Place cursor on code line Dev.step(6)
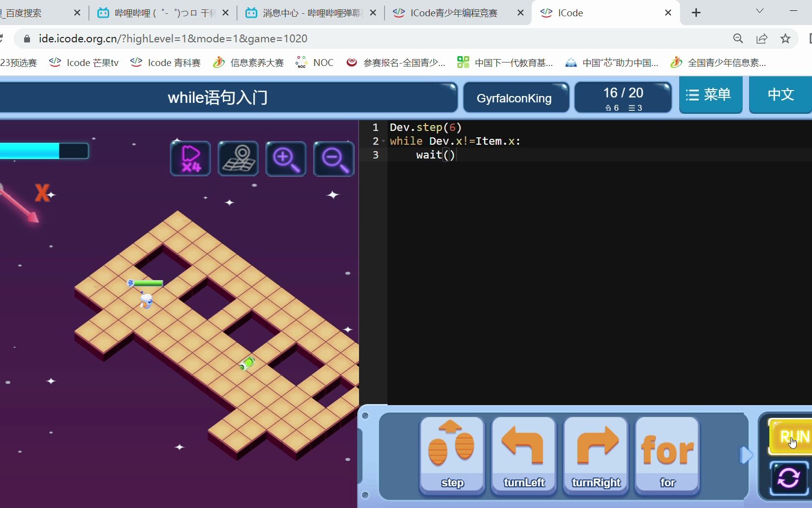Viewport: 812px width, 508px height. (x=425, y=127)
